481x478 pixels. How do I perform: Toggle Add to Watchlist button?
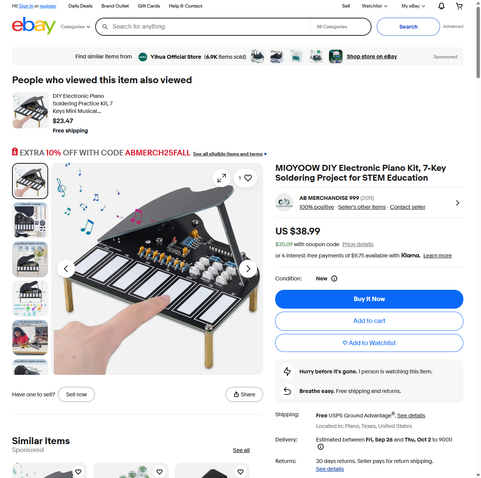point(369,343)
